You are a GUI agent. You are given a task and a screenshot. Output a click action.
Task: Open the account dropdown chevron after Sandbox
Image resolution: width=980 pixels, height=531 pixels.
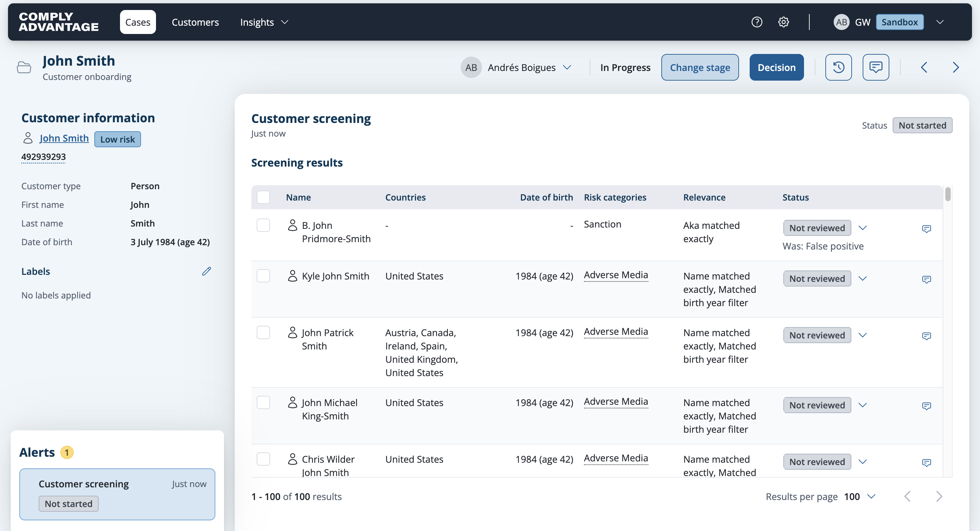[x=940, y=22]
